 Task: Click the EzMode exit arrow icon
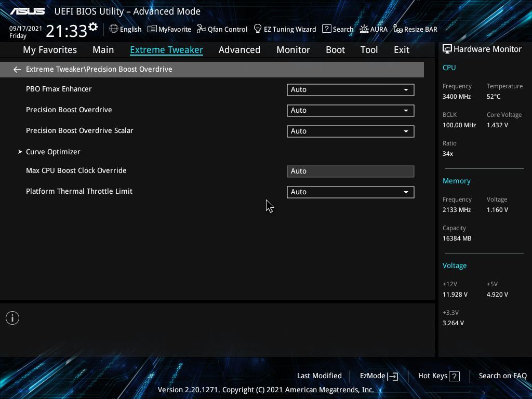393,376
